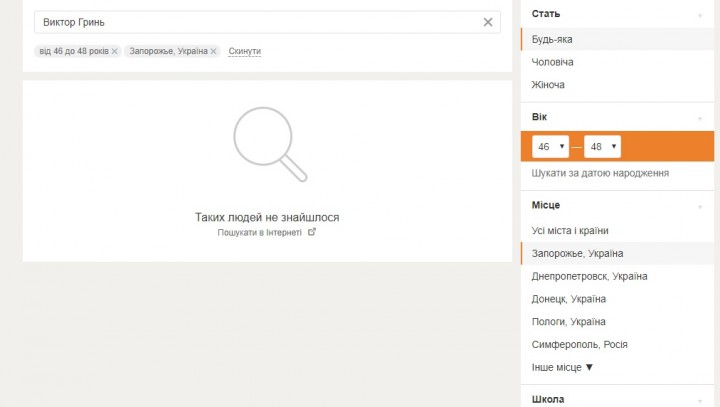Select 'Будь-яка' gender option
The height and width of the screenshot is (407, 720).
point(552,39)
